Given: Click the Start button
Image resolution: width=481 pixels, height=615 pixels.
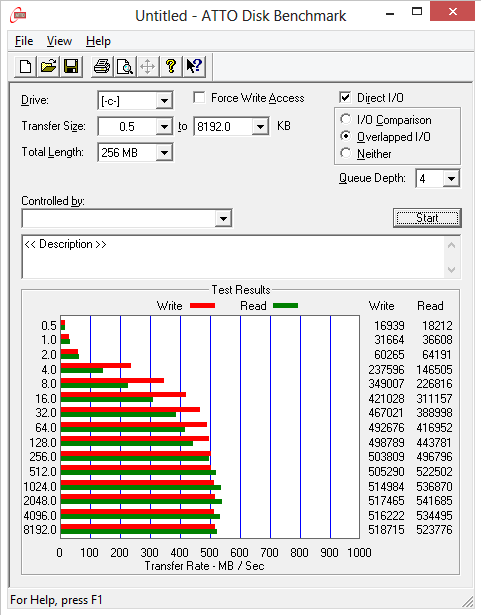Looking at the screenshot, I should (x=427, y=218).
